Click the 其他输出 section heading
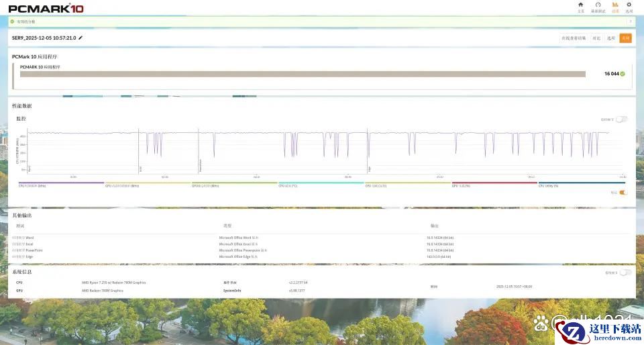 [21, 215]
